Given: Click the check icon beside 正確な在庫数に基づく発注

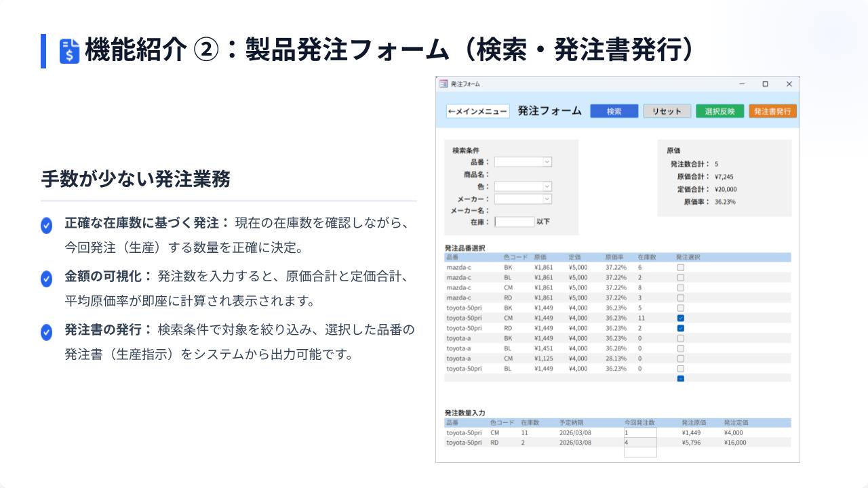Looking at the screenshot, I should (x=46, y=226).
